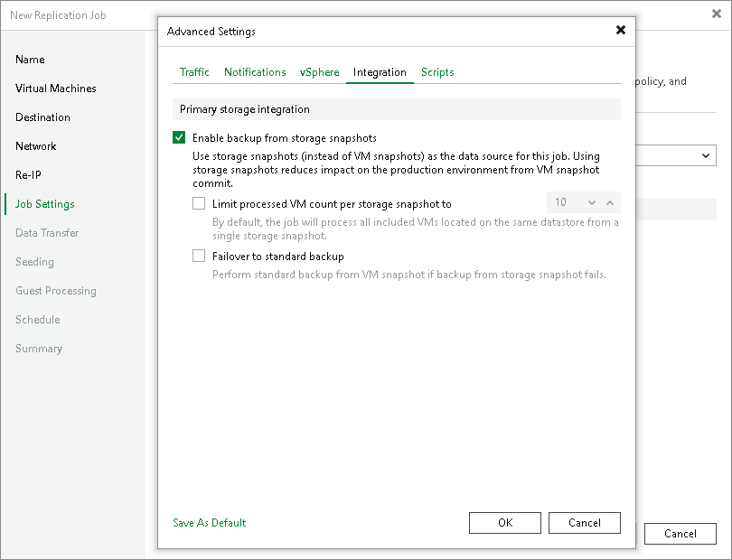Open the Virtual Machines wizard step
Screen dimensions: 732x560
tap(55, 89)
